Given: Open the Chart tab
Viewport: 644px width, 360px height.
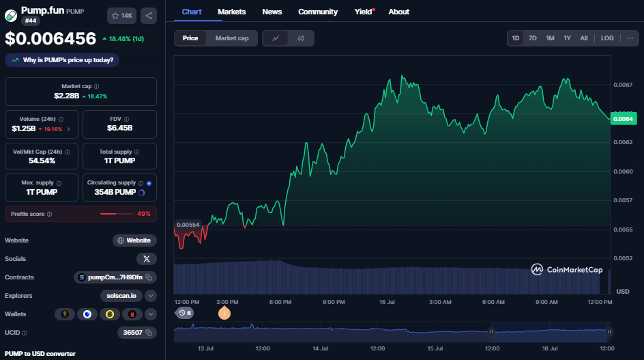Looking at the screenshot, I should [192, 12].
